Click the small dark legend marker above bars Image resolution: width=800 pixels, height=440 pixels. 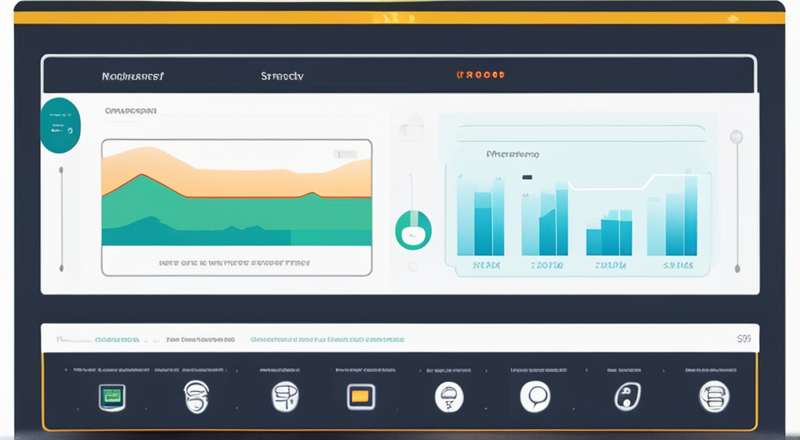(x=527, y=178)
